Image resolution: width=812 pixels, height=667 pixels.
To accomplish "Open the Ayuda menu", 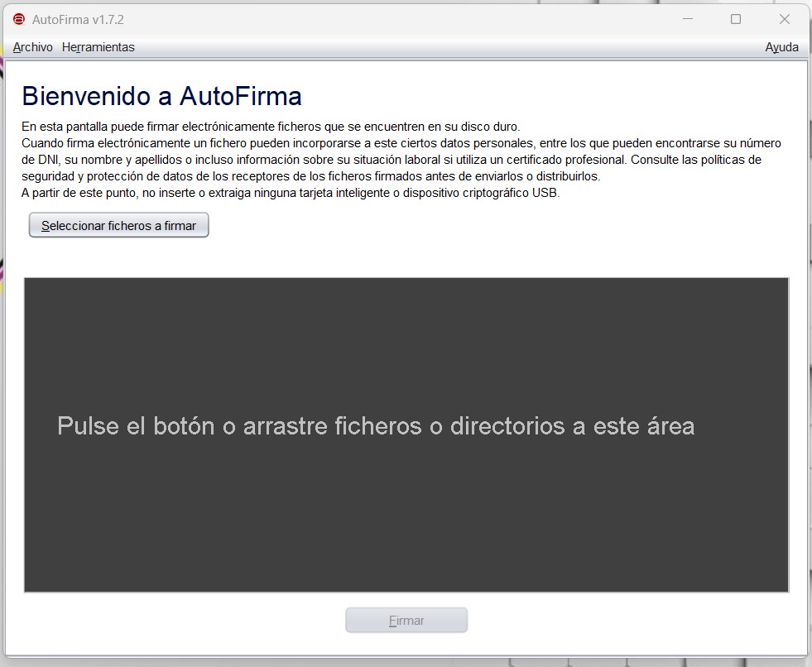I will pos(781,47).
